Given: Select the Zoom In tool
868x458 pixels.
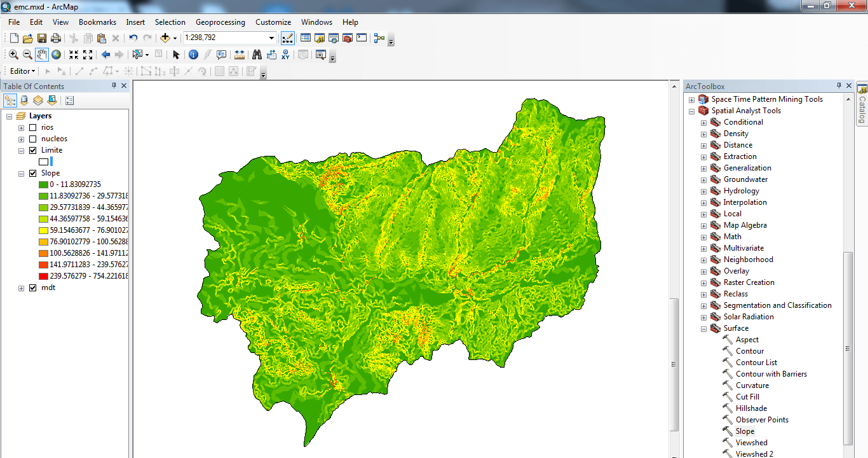Looking at the screenshot, I should [13, 55].
